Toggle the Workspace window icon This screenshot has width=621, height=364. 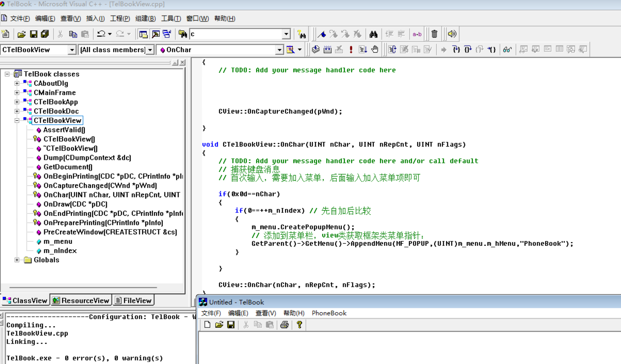coord(143,34)
